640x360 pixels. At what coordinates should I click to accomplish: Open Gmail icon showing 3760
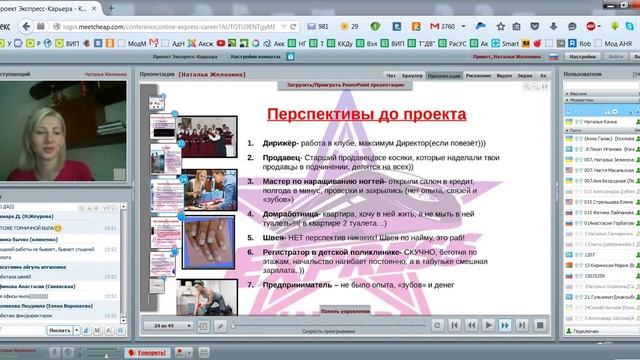[x=442, y=27]
